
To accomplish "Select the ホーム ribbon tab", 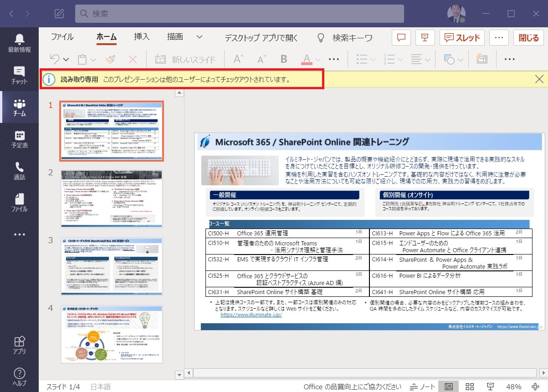I will [x=107, y=37].
